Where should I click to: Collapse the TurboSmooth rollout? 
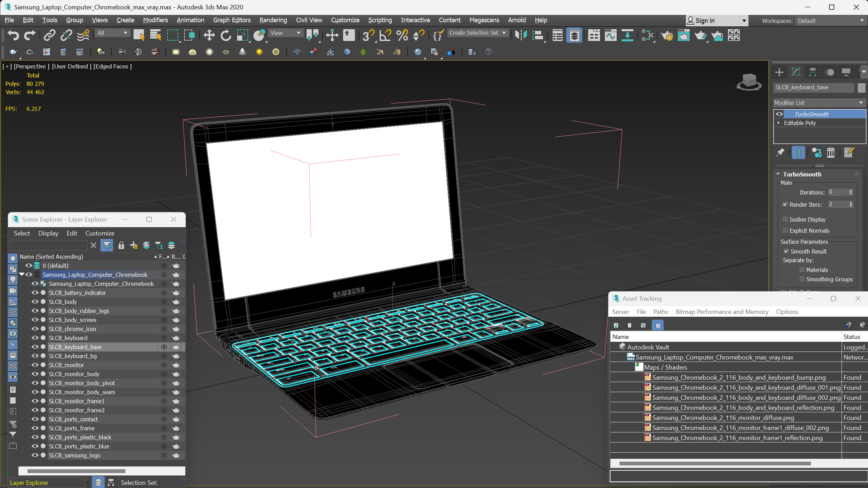pyautogui.click(x=778, y=174)
